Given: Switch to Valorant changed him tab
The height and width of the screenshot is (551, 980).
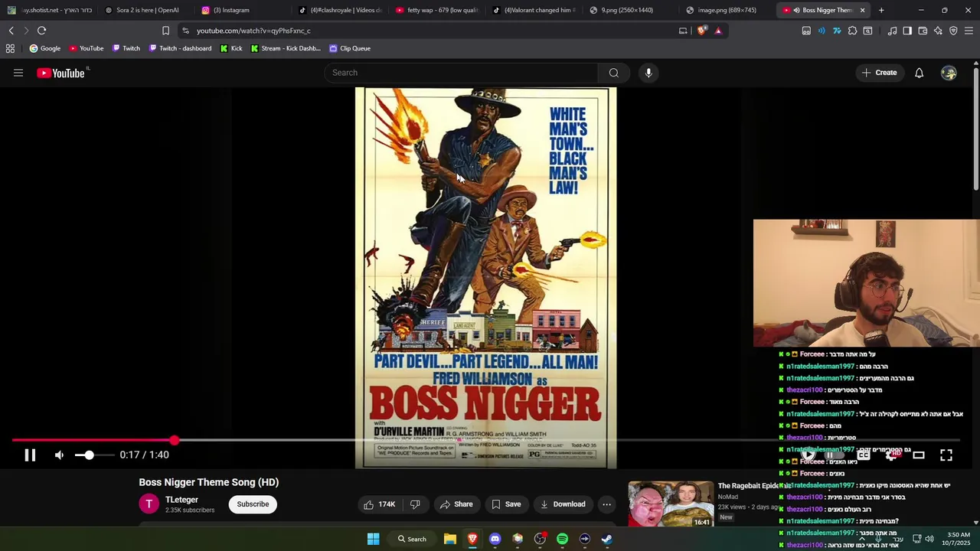Looking at the screenshot, I should [534, 10].
